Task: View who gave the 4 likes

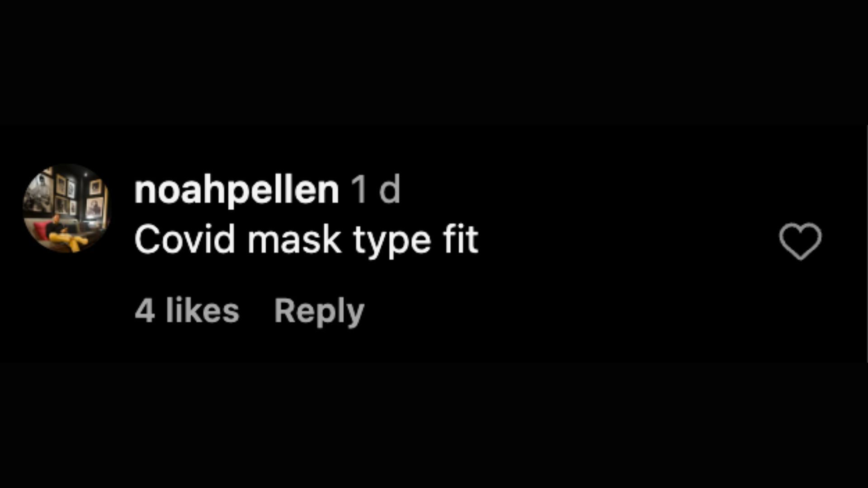Action: click(187, 310)
